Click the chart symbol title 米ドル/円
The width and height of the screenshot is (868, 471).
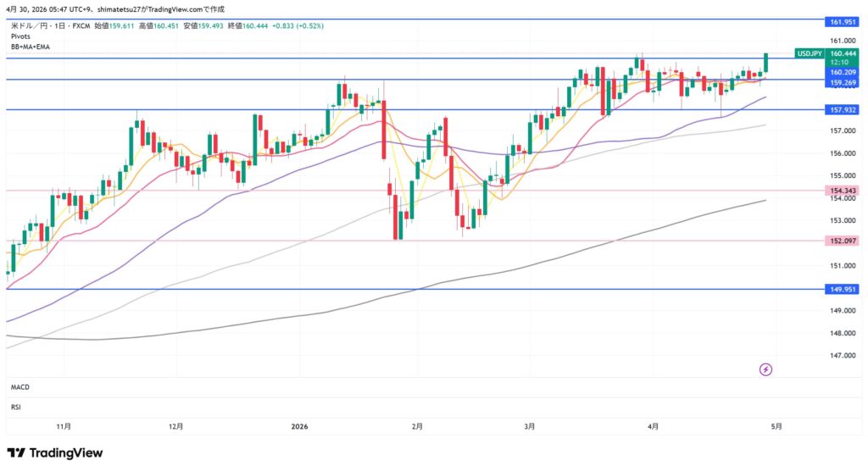click(31, 25)
